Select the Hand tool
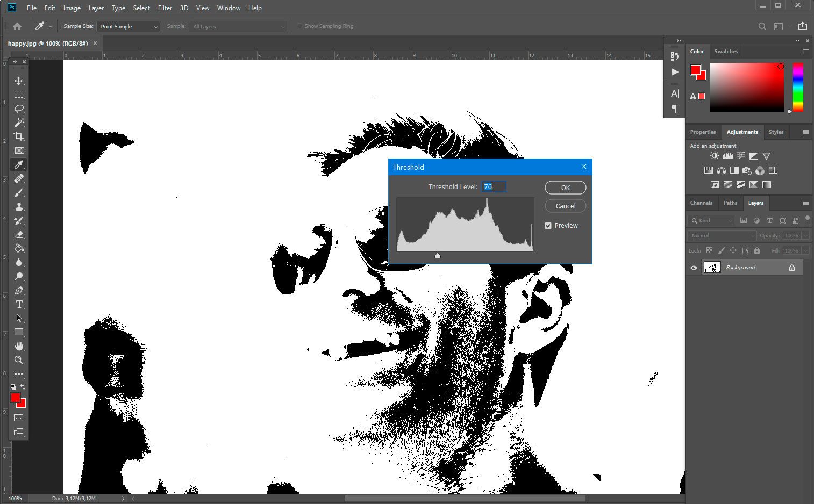The width and height of the screenshot is (814, 504). [x=19, y=346]
